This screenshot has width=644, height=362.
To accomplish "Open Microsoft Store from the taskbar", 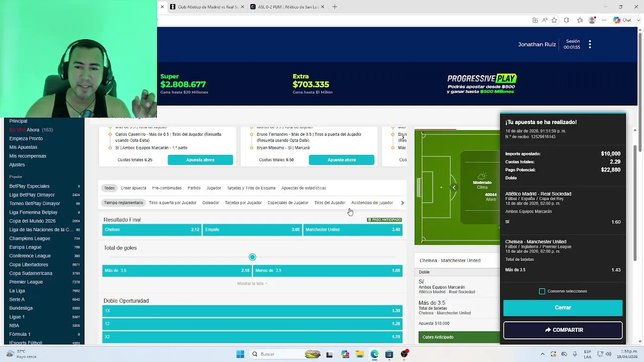I will [x=389, y=354].
